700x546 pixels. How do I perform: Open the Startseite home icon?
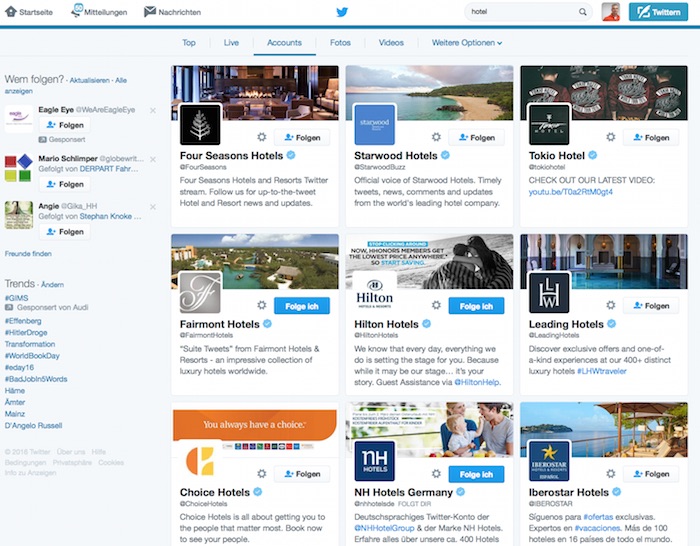tap(11, 12)
